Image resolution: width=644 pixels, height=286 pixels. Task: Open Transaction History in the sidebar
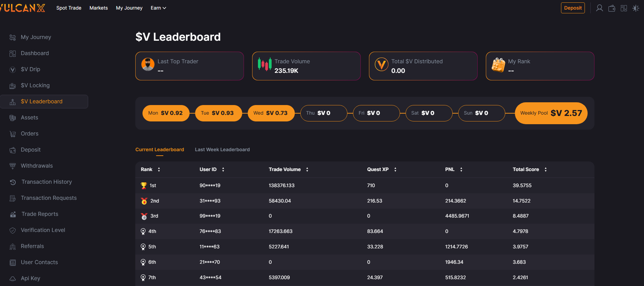(x=46, y=182)
